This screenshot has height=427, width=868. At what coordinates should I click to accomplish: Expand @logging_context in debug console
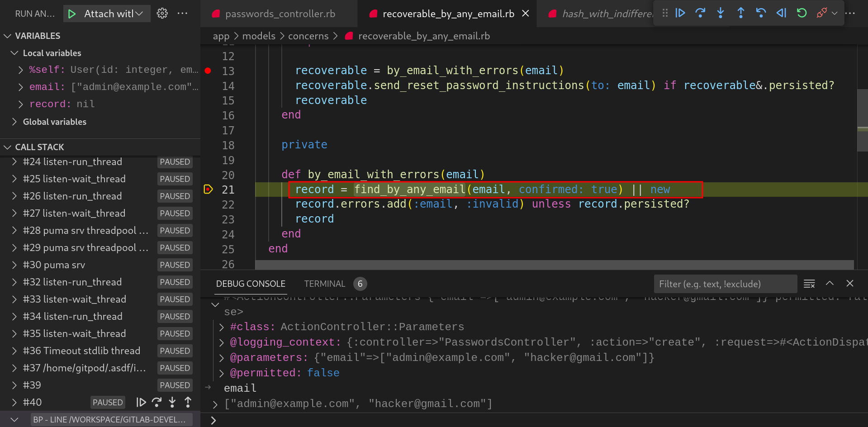pyautogui.click(x=222, y=342)
